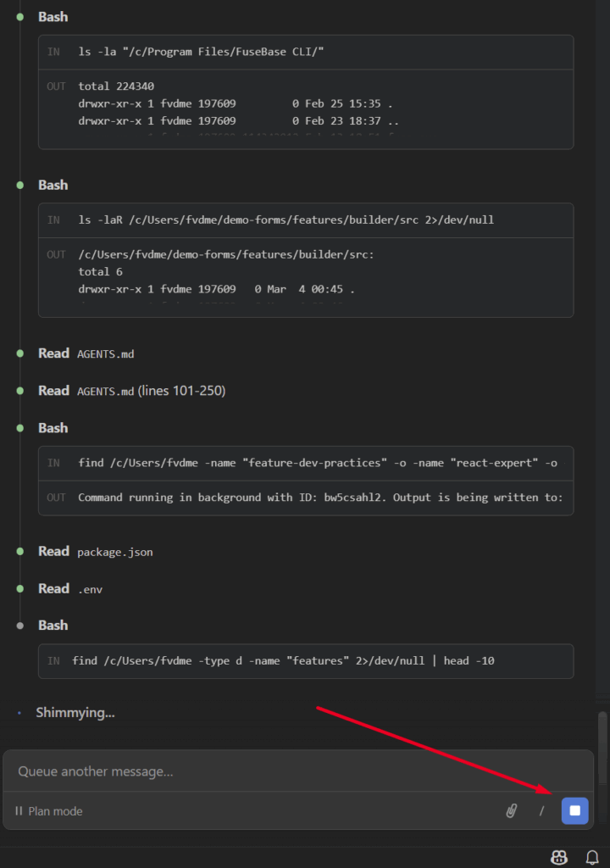Screen dimensions: 610x868
Task: Expand the first Bash step for FuseBase CLI
Action: [x=53, y=17]
